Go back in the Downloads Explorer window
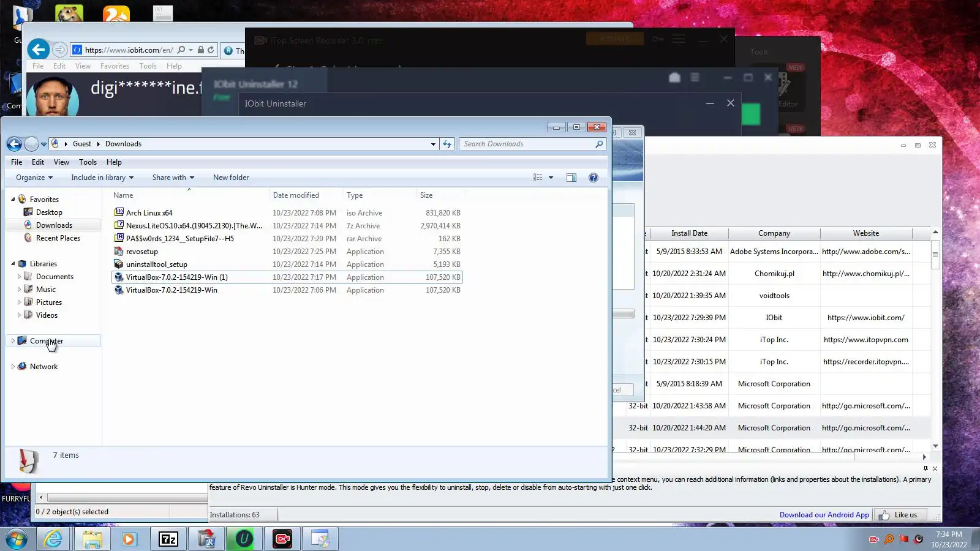 (14, 144)
